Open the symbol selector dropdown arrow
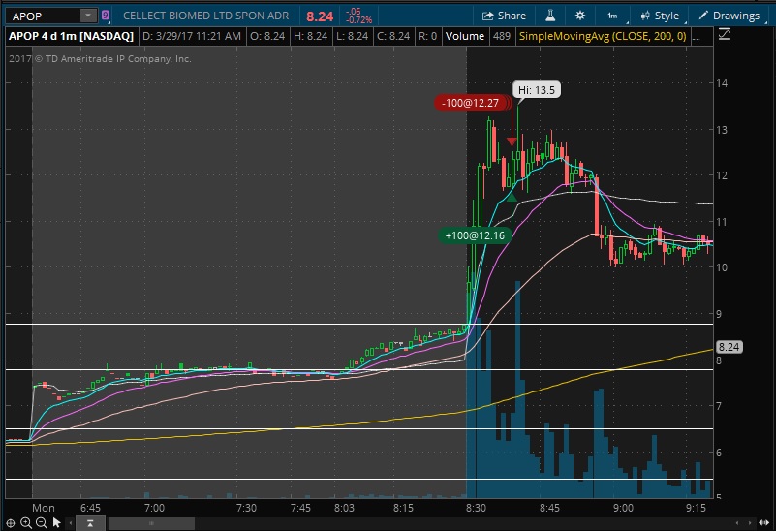 (88, 16)
